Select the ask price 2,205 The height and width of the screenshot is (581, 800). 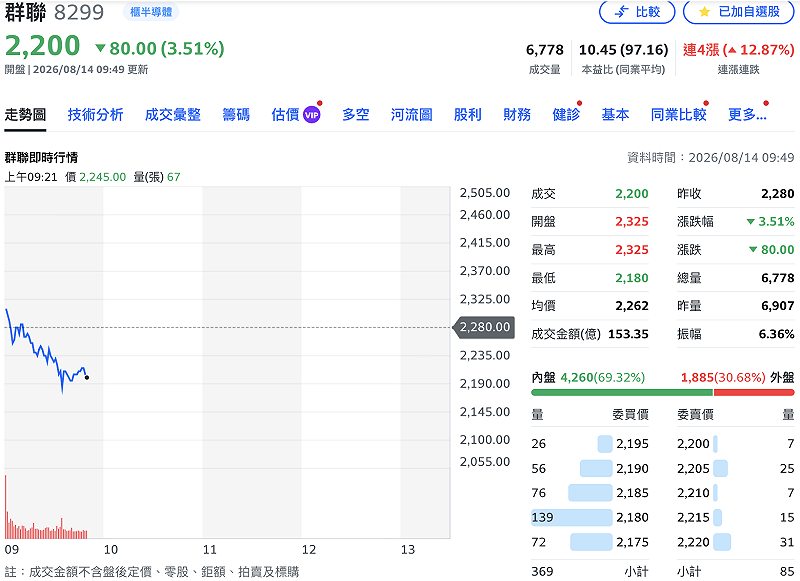[693, 468]
